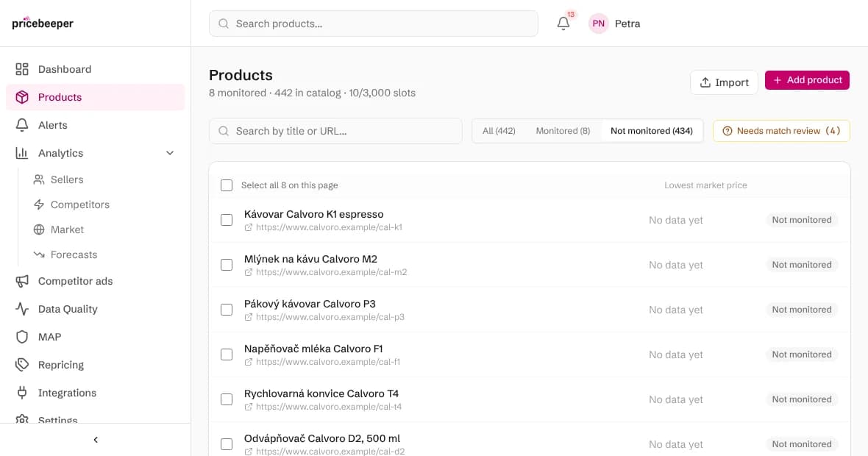Click the Products box icon

pos(22,97)
